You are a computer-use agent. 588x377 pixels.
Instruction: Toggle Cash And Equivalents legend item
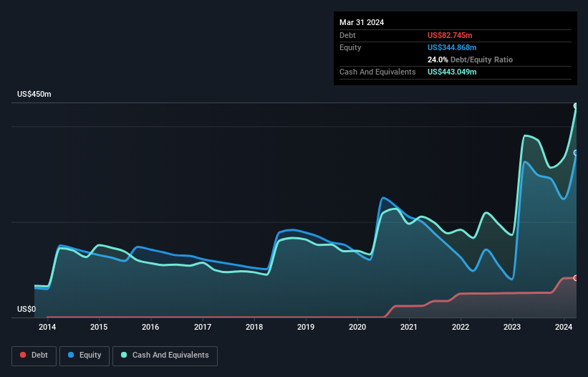[x=165, y=355]
